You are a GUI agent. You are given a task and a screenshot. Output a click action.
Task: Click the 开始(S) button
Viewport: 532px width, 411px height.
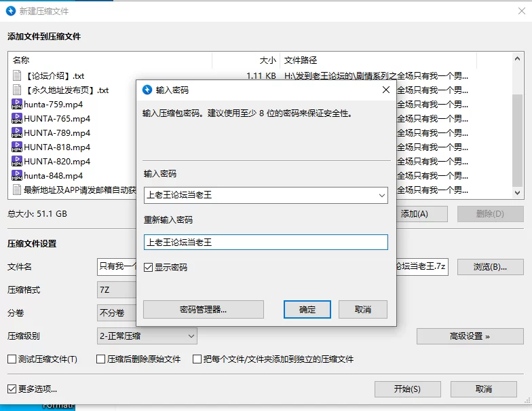coord(407,389)
